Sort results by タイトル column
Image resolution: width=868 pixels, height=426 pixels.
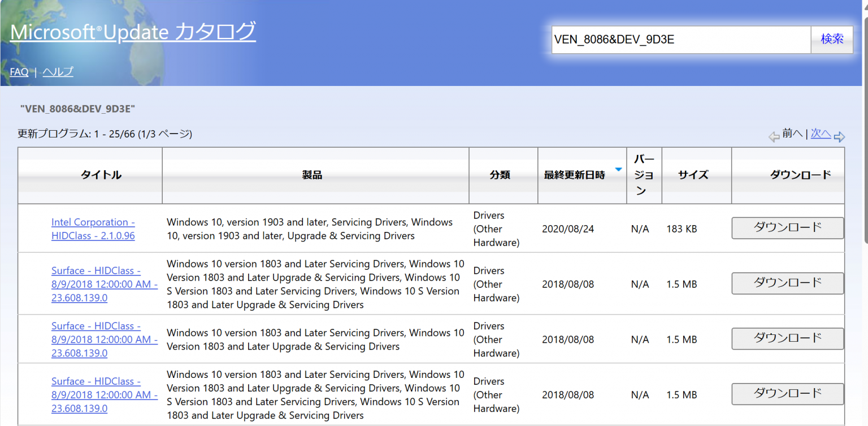(x=101, y=175)
